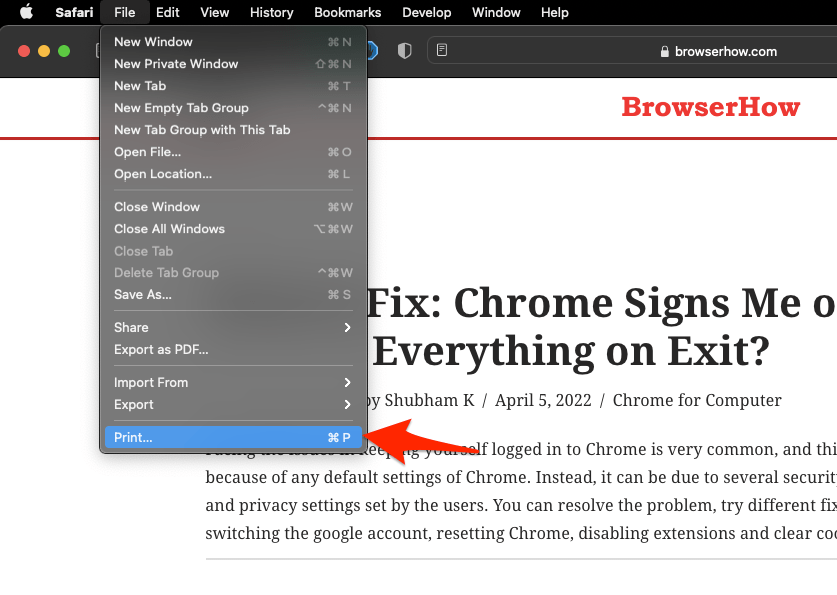Viewport: 837px width, 595px height.
Task: Choose Open Location... menu item
Action: 233,174
